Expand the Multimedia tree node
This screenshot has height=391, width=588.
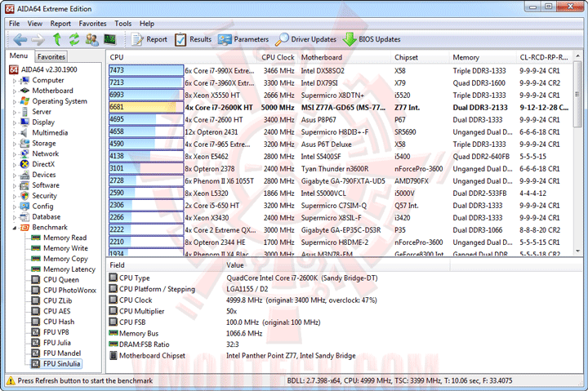pos(14,133)
